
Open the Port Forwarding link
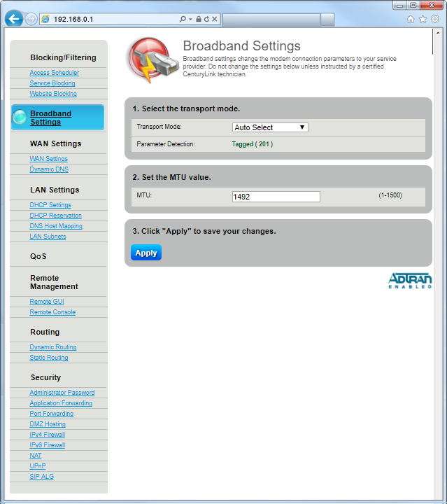[51, 414]
